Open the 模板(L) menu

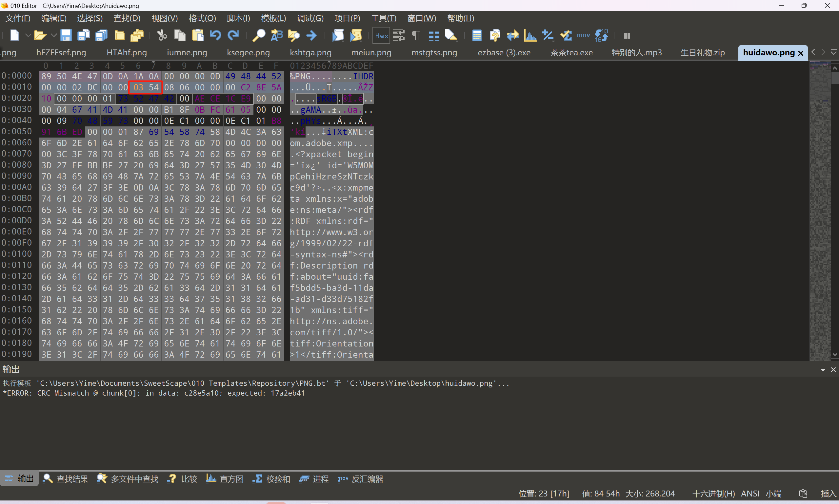pos(273,18)
